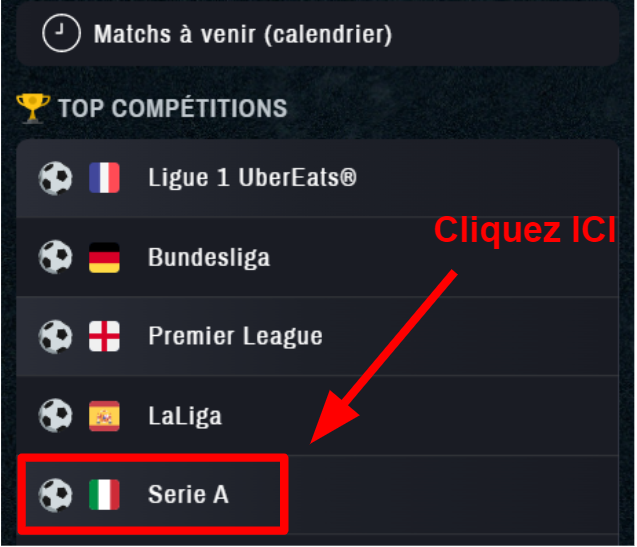Click the German flag icon
The height and width of the screenshot is (547, 637).
(104, 258)
